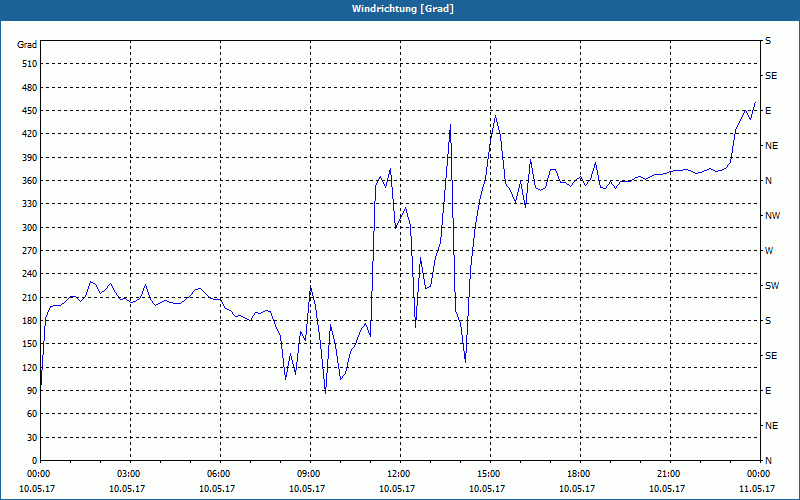Screen dimensions: 800x500
Task: Select the 480 value on the left axis
Action: (x=30, y=88)
